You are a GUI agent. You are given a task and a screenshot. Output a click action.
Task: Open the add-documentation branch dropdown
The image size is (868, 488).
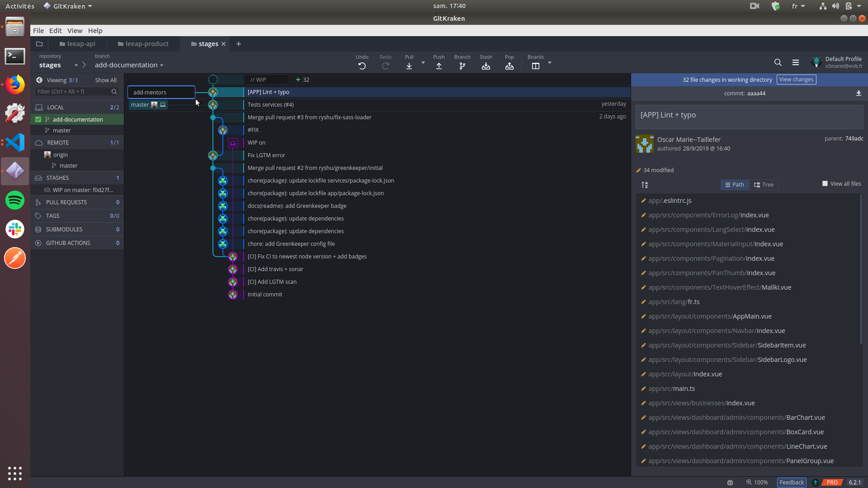[x=161, y=65]
